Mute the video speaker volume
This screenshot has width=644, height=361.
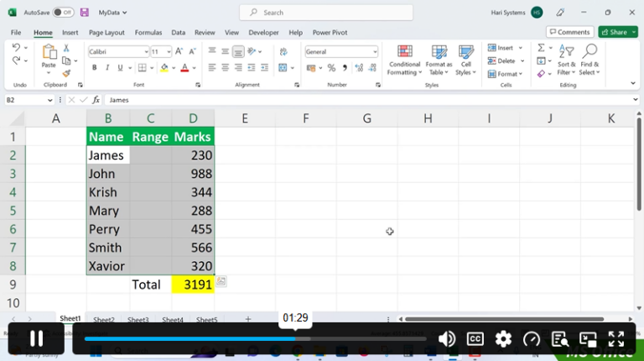point(446,339)
